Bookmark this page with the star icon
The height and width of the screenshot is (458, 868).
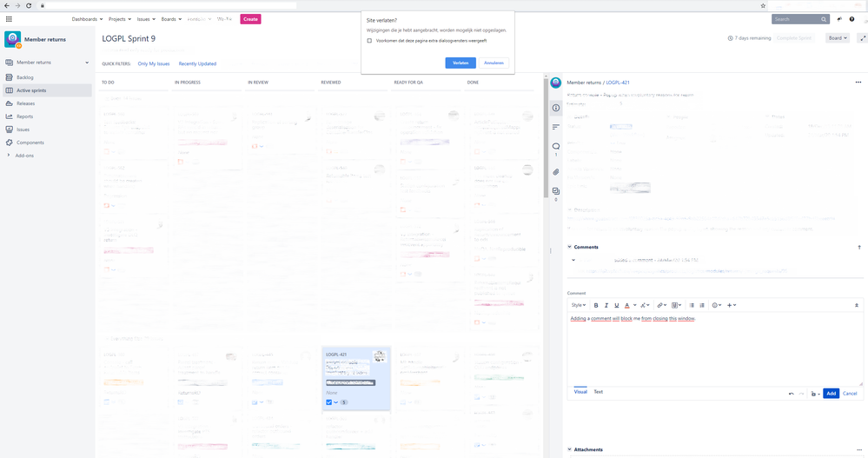763,5
